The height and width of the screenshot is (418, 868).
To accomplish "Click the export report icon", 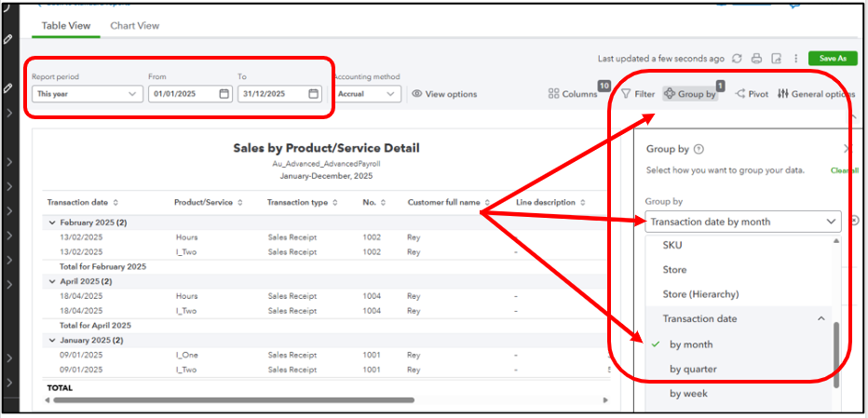I will [x=777, y=58].
